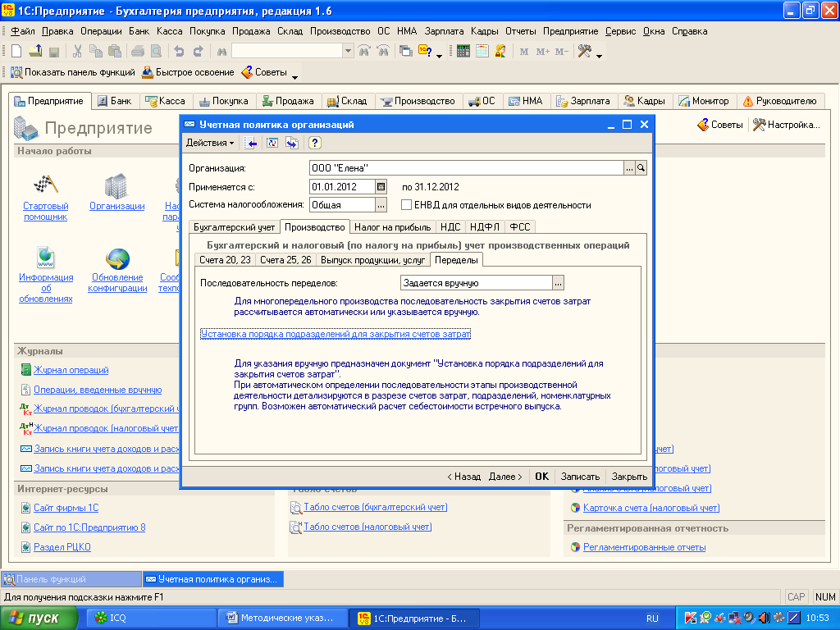Expand the toolbar search combo box arrow
This screenshot has width=840, height=630.
348,51
